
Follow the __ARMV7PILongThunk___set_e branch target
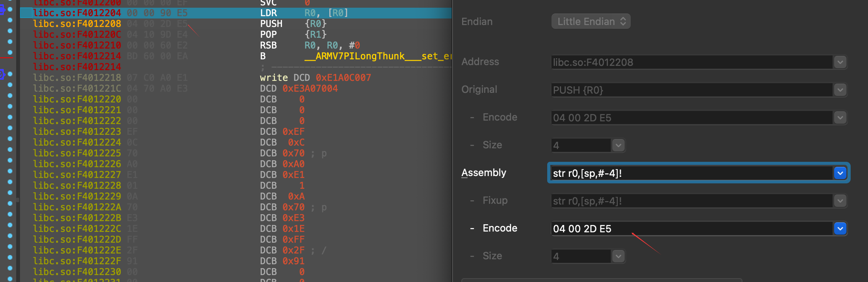click(x=377, y=56)
